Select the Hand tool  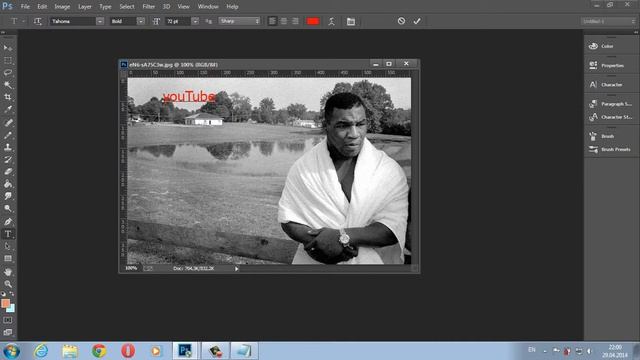point(8,271)
